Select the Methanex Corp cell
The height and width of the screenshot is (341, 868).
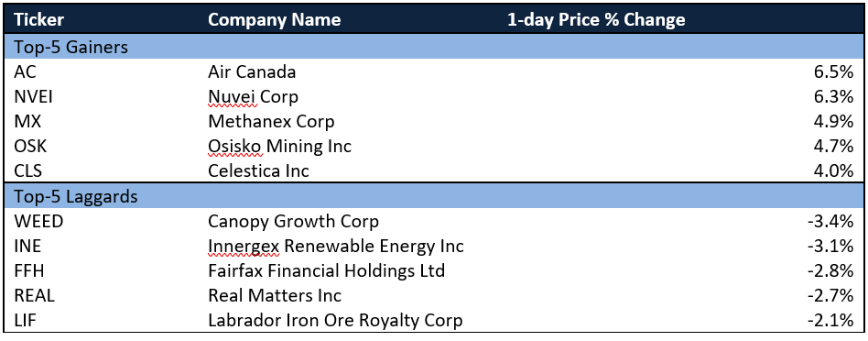[271, 121]
